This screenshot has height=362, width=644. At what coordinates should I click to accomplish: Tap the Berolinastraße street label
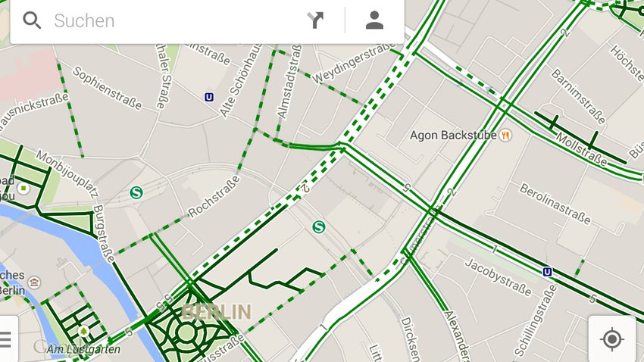(555, 204)
